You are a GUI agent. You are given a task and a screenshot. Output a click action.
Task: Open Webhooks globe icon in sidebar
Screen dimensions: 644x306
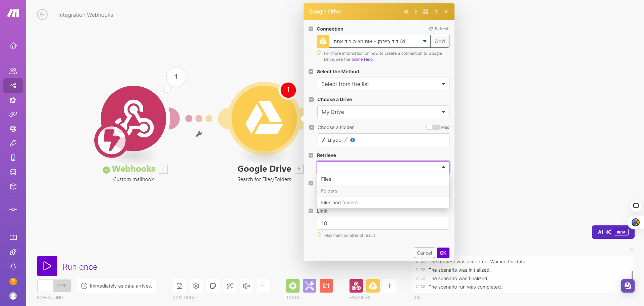[x=13, y=129]
